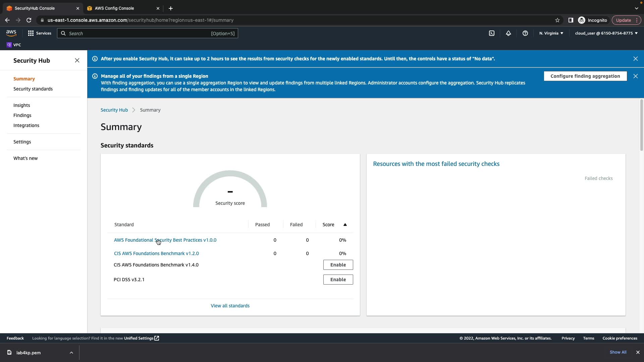Open the Services grid menu

click(40, 33)
